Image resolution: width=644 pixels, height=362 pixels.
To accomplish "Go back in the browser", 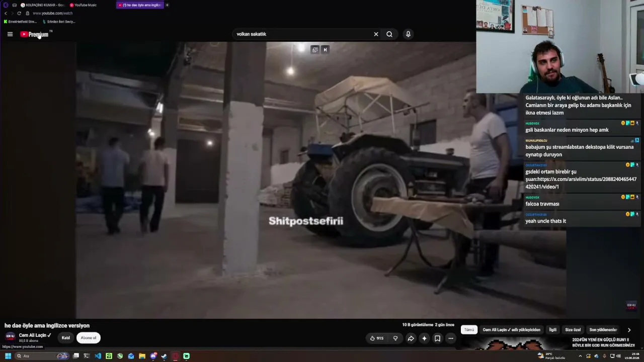I will click(x=6, y=13).
